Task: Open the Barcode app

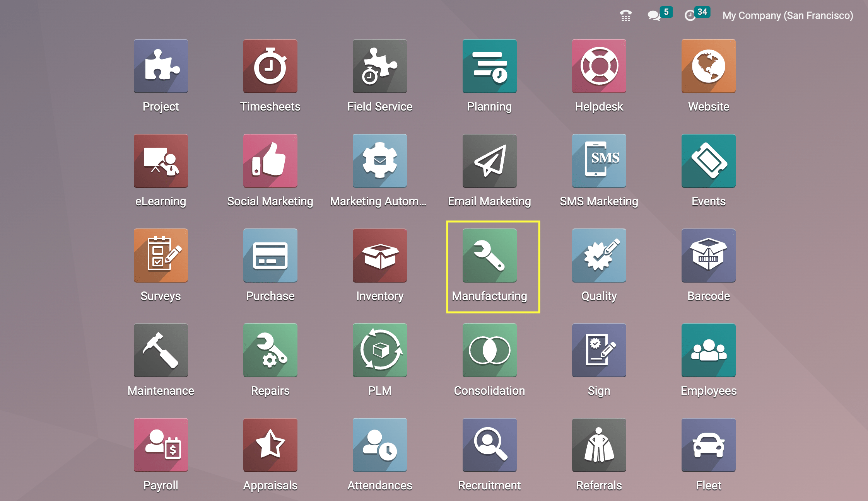Action: coord(708,256)
